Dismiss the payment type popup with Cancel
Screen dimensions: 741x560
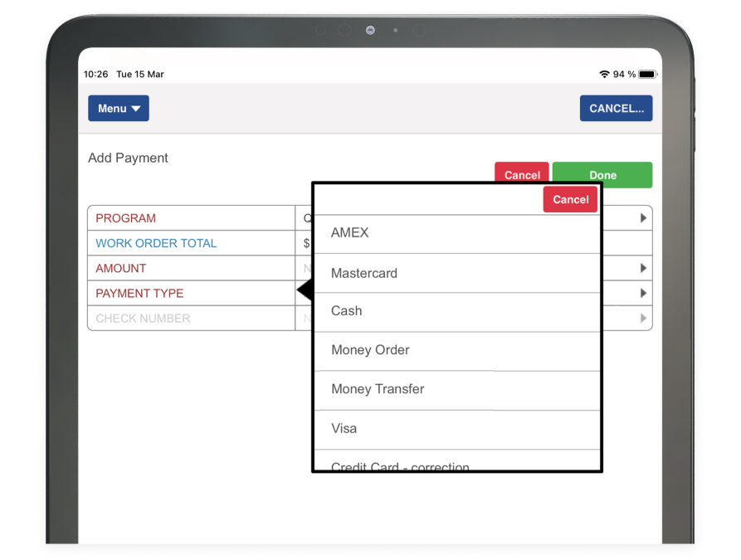[x=570, y=199]
